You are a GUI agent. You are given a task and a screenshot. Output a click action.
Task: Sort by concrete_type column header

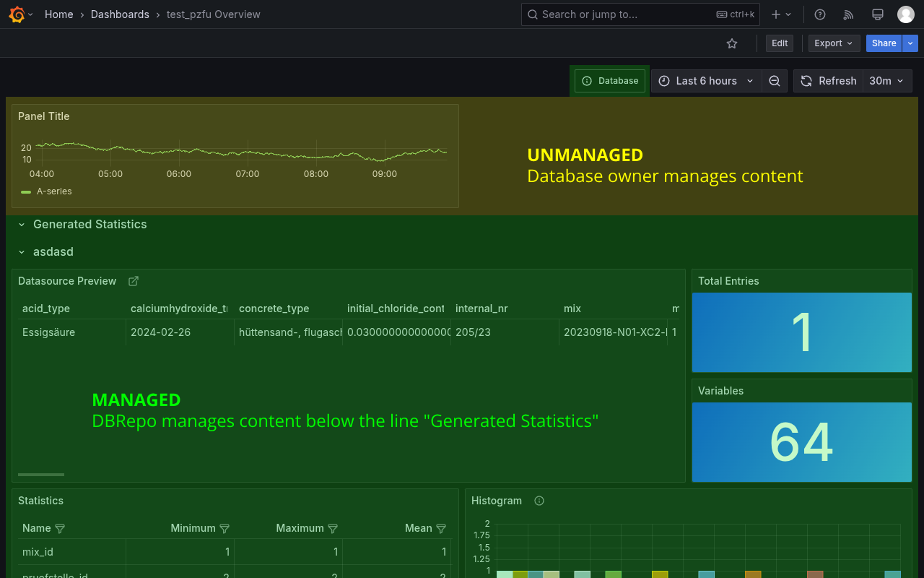click(274, 309)
